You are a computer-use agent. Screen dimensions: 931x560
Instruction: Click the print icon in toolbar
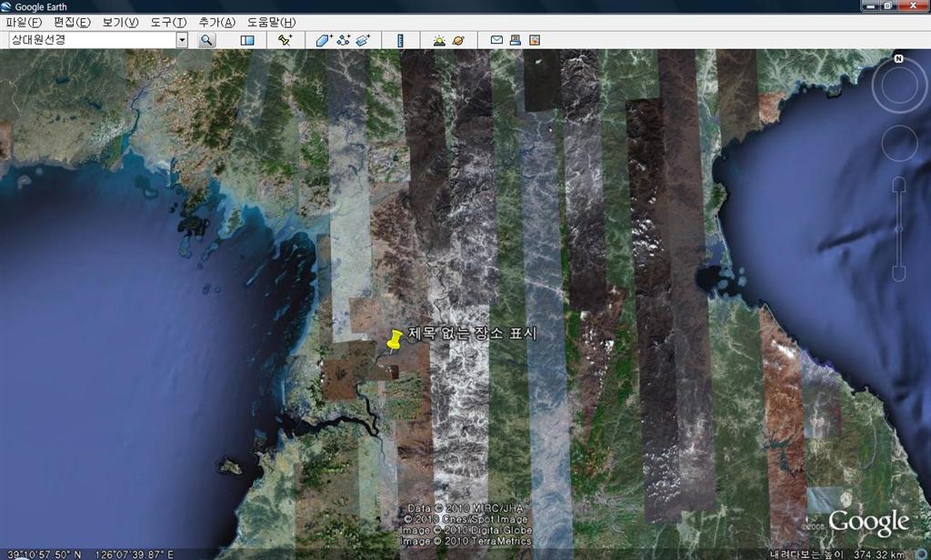point(516,40)
